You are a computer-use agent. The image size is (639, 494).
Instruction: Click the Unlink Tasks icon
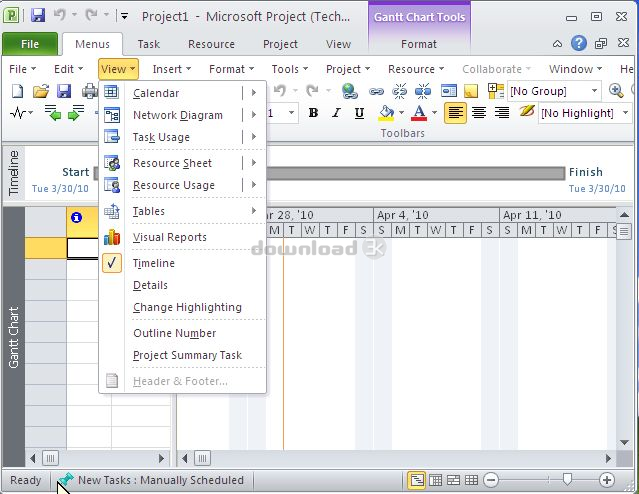click(399, 91)
